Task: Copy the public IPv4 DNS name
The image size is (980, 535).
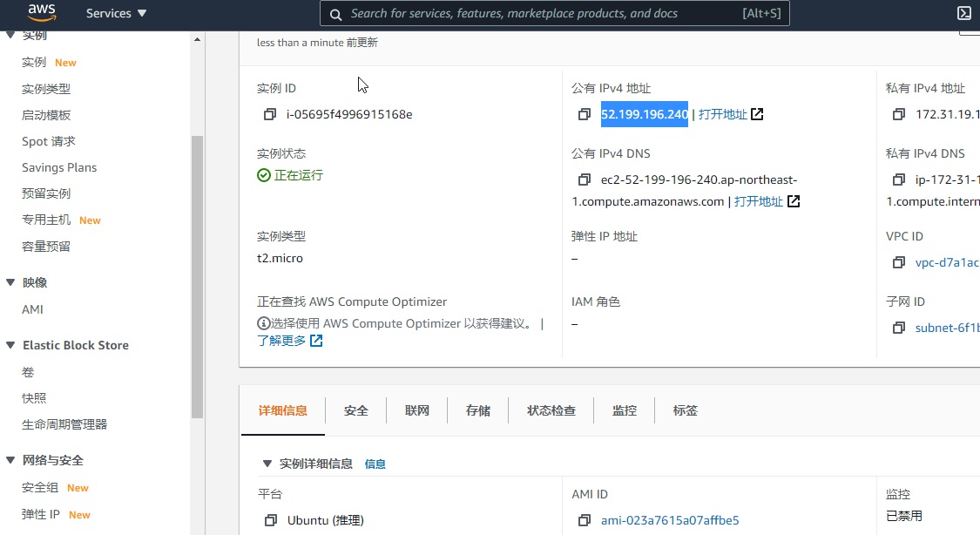Action: click(585, 180)
